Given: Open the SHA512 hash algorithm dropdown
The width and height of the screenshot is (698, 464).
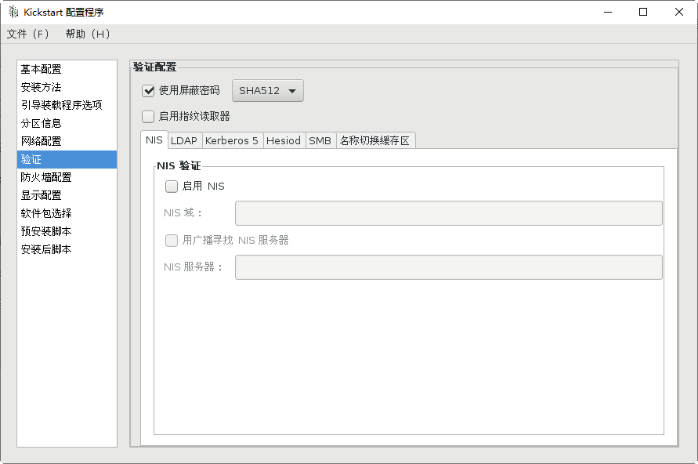Looking at the screenshot, I should click(268, 90).
